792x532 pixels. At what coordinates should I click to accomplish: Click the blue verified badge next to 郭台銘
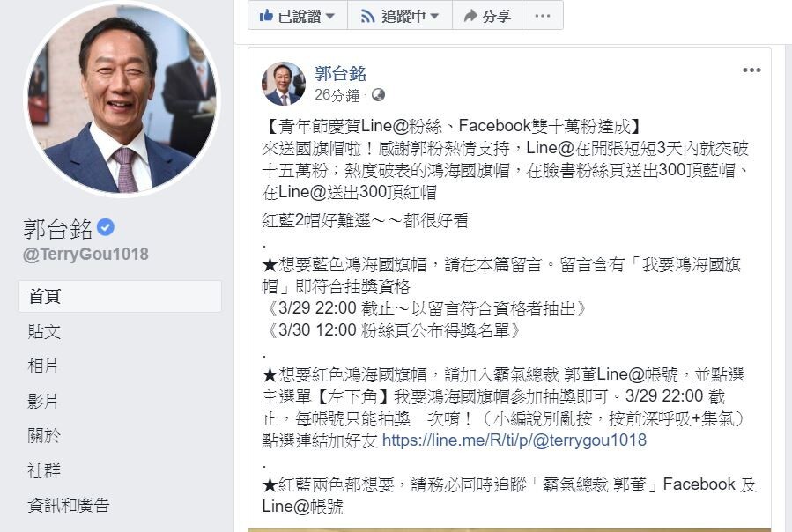(x=106, y=227)
